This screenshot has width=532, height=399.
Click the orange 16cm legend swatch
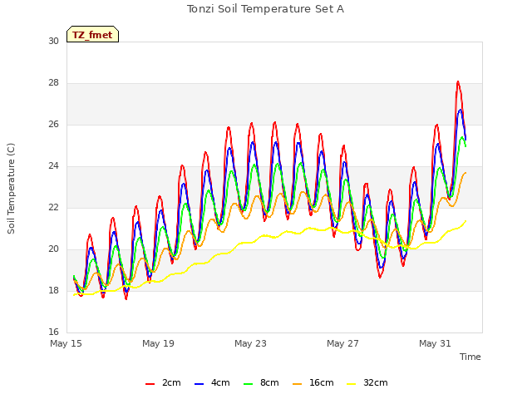pos(298,384)
